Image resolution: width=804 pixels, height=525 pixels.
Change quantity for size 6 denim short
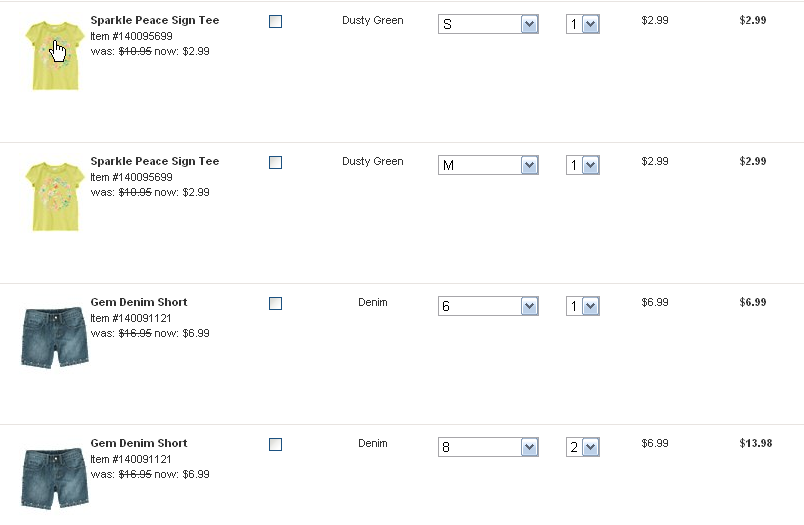coord(582,306)
